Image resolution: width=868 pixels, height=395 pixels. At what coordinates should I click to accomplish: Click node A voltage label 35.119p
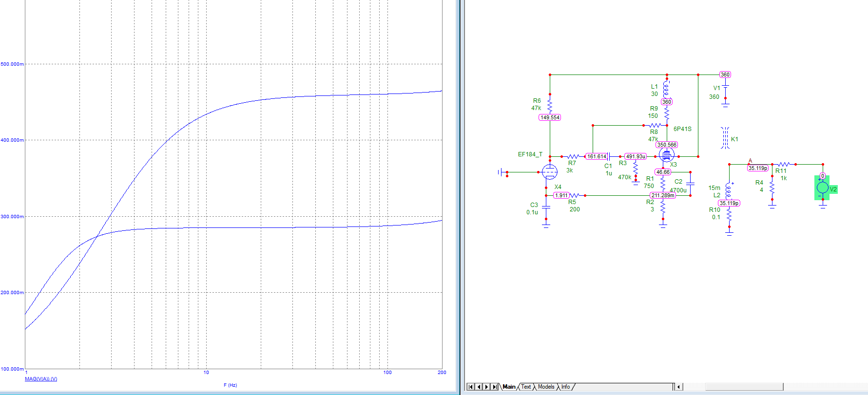(758, 168)
